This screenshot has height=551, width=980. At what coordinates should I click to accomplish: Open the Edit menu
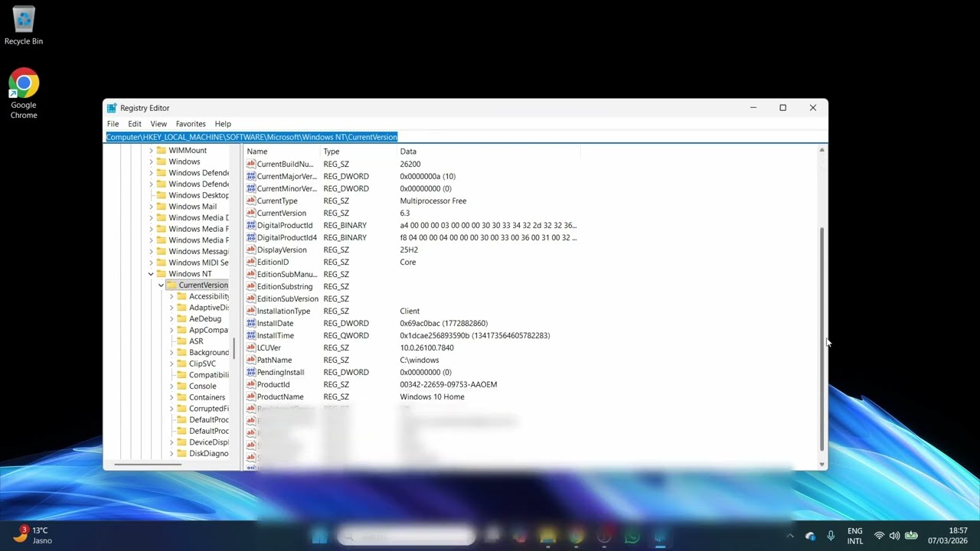[x=135, y=123]
